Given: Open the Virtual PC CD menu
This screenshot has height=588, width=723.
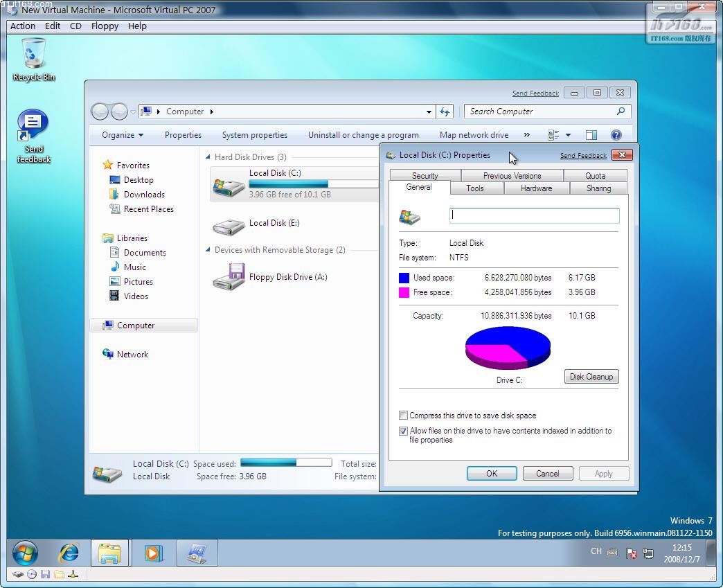Looking at the screenshot, I should 75,26.
